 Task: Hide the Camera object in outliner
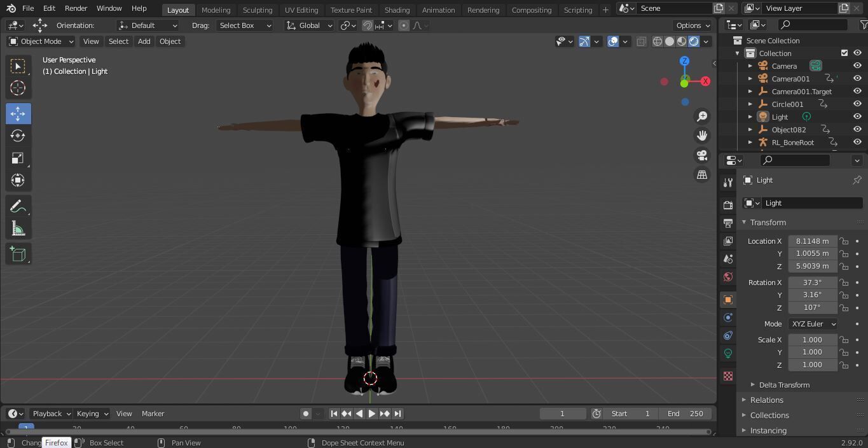(857, 66)
